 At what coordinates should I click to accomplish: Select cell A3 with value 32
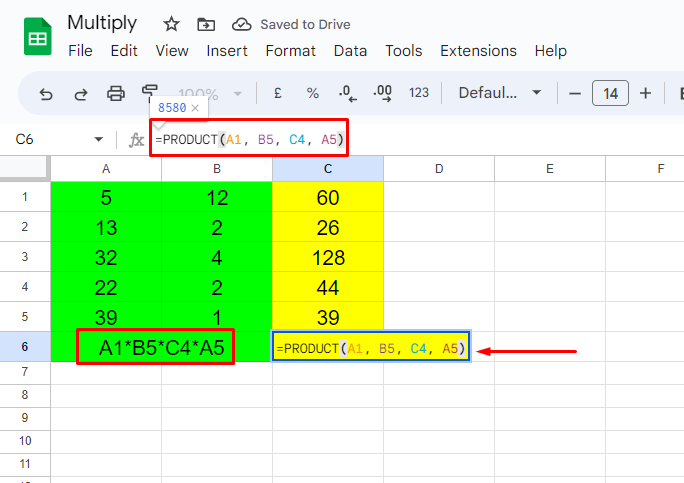[x=106, y=257]
